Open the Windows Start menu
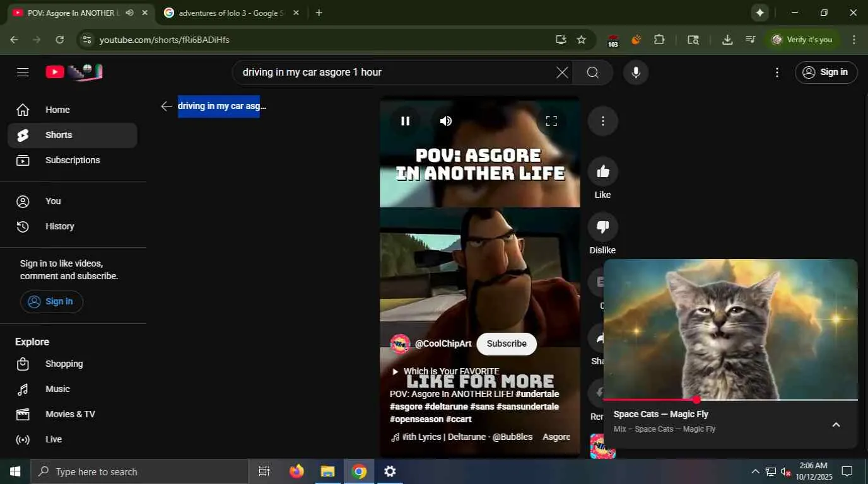The image size is (868, 484). 15,471
